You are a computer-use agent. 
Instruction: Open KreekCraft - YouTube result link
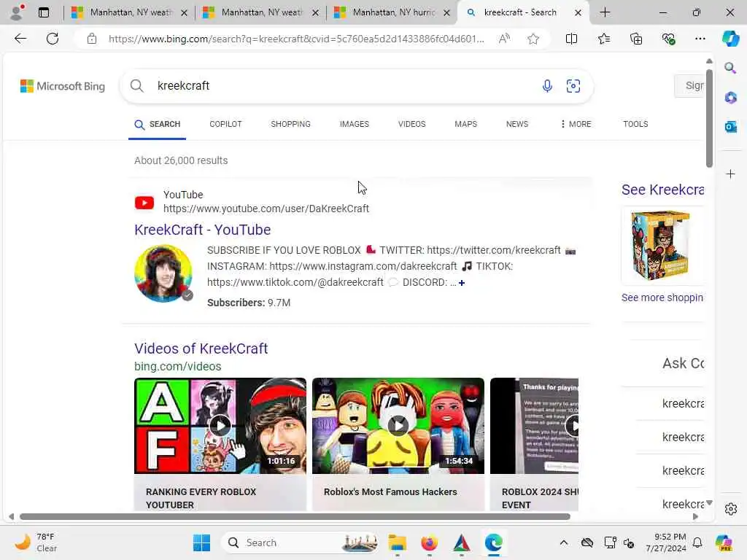pyautogui.click(x=203, y=230)
